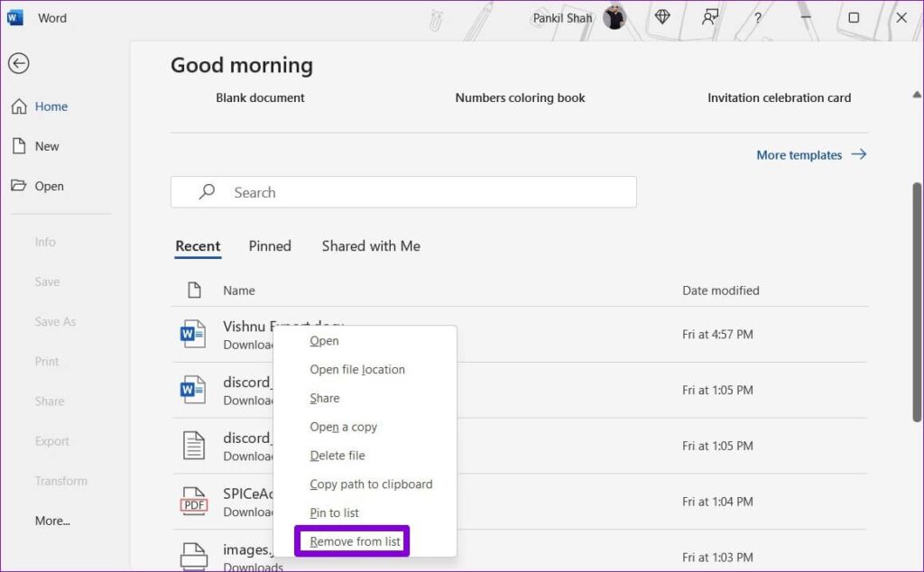Click the New document icon in the sidebar
The height and width of the screenshot is (572, 924).
pos(19,146)
